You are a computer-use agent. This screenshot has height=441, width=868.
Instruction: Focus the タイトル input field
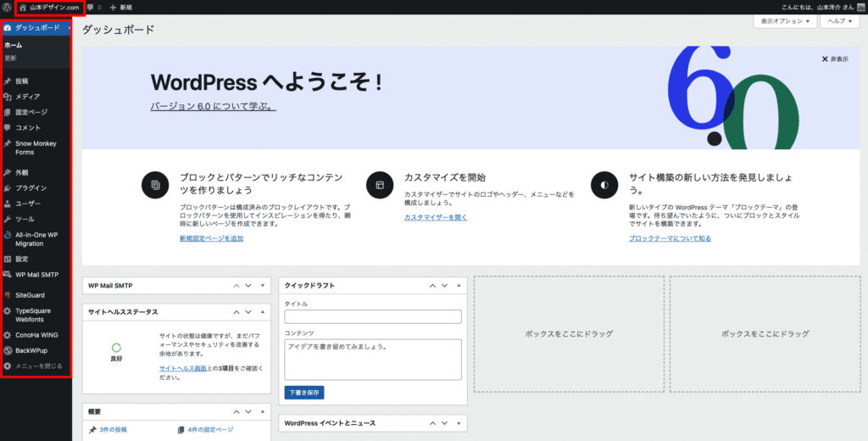tap(373, 316)
